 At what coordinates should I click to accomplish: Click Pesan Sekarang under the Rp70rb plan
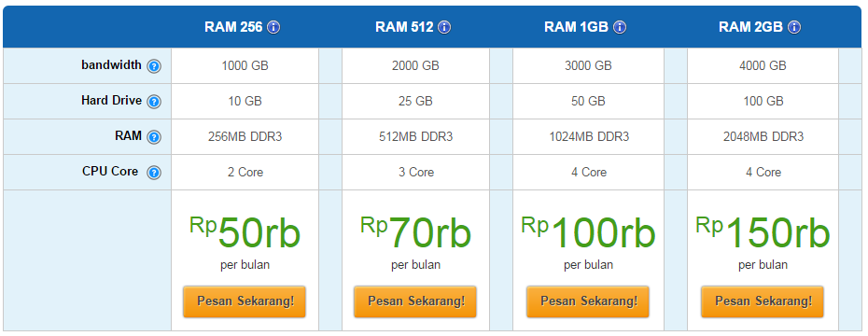415,301
